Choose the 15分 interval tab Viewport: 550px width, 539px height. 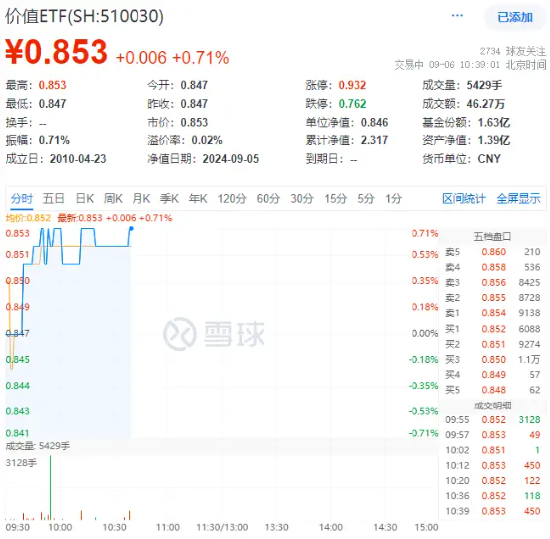[335, 198]
